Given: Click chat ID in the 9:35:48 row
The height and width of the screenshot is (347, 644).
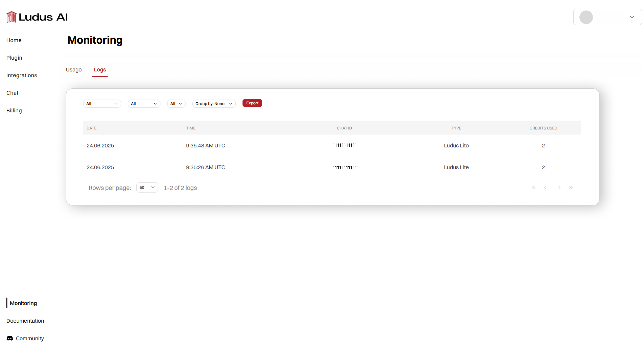Looking at the screenshot, I should click(x=344, y=145).
